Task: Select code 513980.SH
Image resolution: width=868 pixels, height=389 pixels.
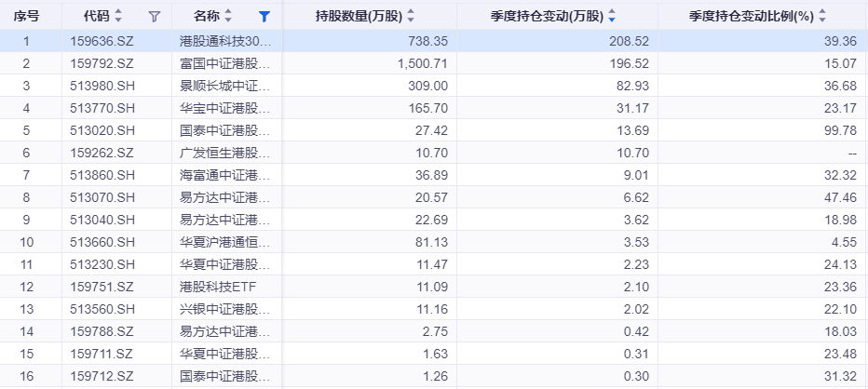Action: pos(102,86)
